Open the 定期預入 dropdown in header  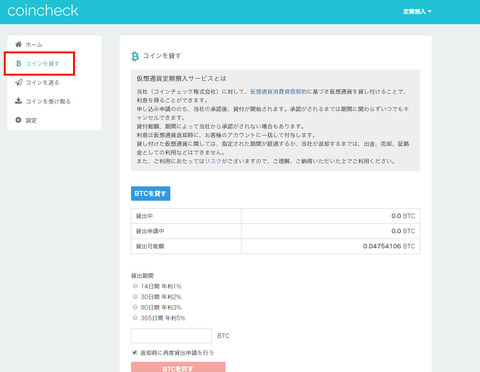click(417, 12)
